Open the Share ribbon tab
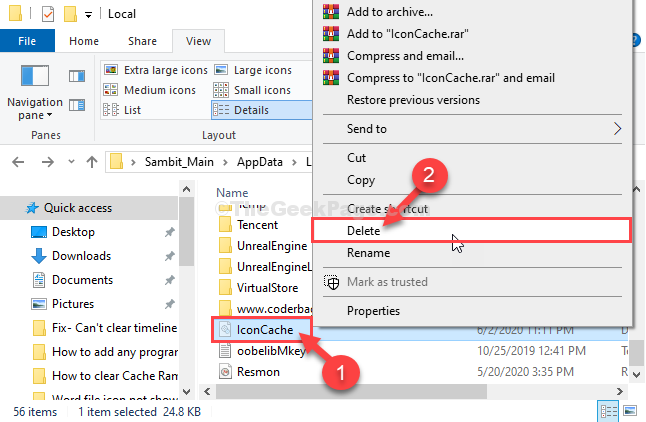The width and height of the screenshot is (646, 422). [142, 41]
